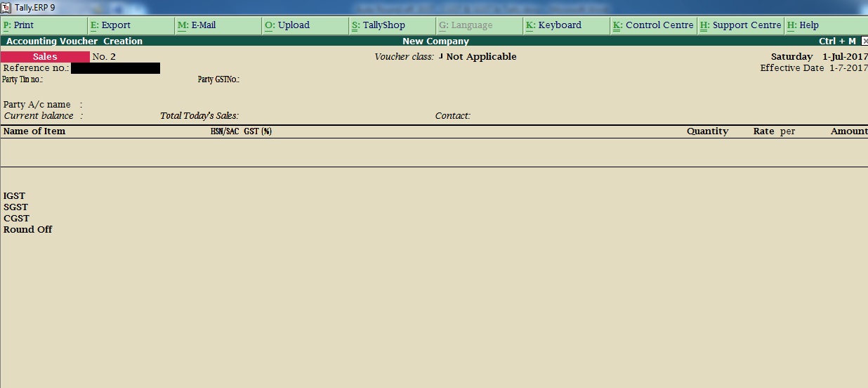Screen dimensions: 868x388
Task: Select the Round Off ledger row
Action: [27, 230]
